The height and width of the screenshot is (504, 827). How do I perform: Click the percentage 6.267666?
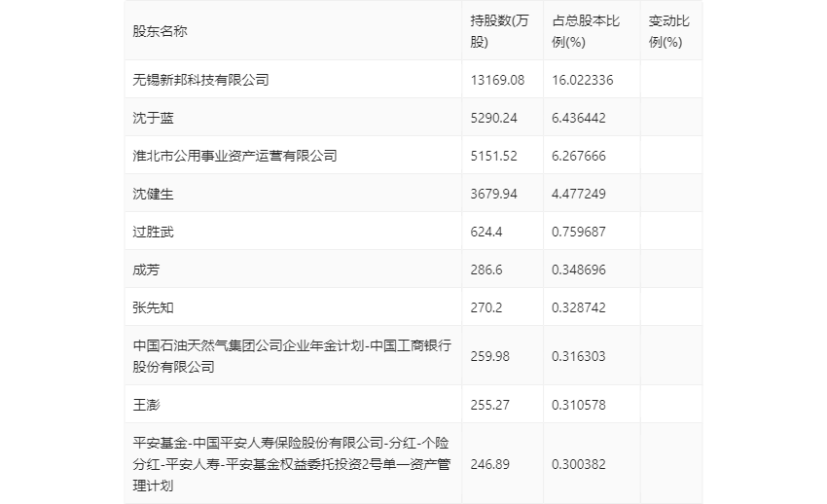(579, 156)
